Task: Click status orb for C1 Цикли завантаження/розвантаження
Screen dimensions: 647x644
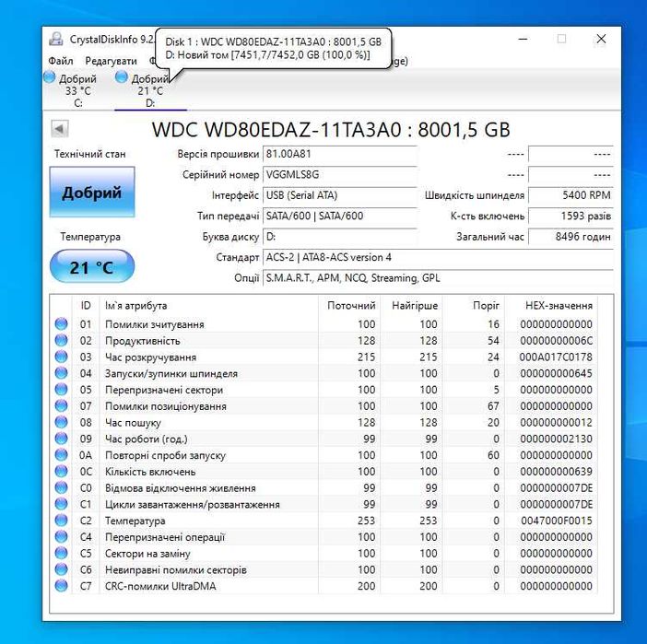Action: (x=61, y=504)
